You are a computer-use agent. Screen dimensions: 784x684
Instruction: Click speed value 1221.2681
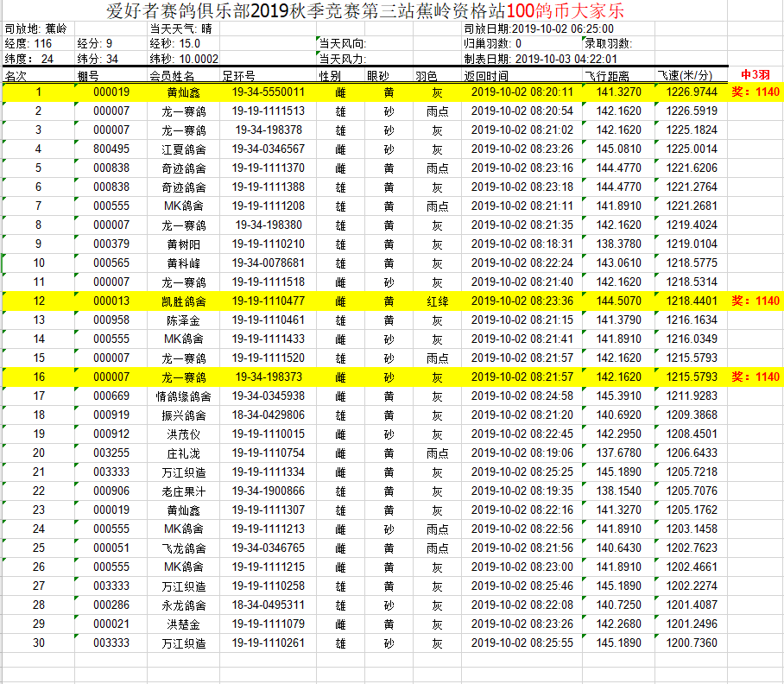692,206
